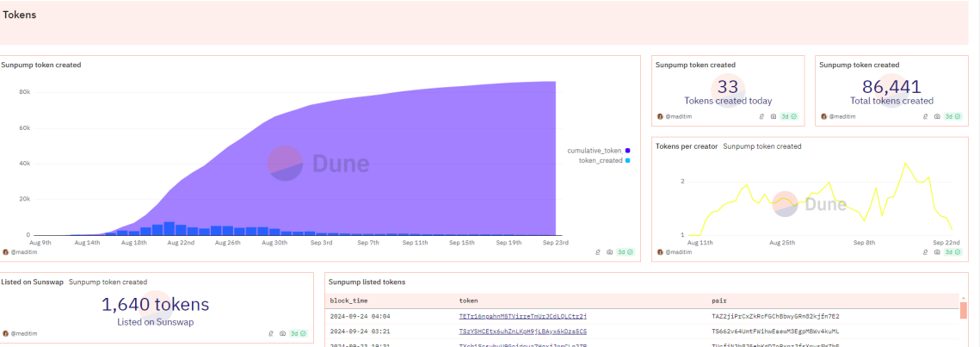Click the Tokens section heading
Viewport: 980px width, 347px height.
point(20,15)
